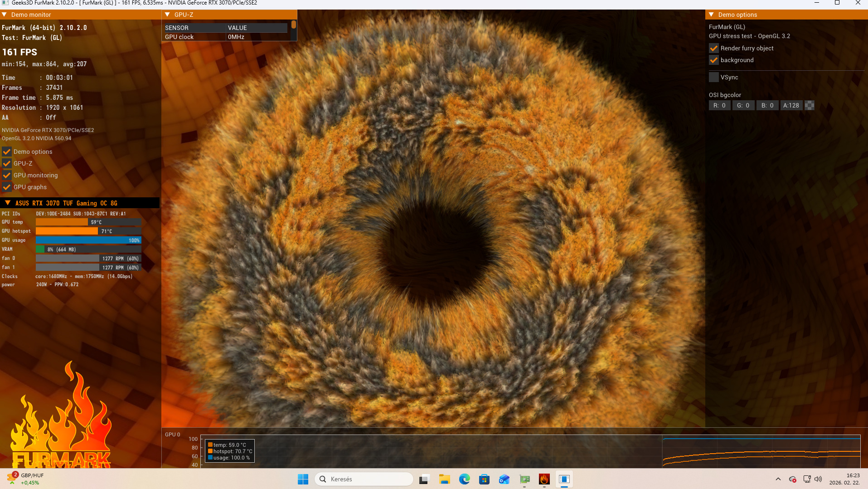The image size is (868, 489).
Task: Launch Microsoft Edge from the taskbar
Action: 464,479
